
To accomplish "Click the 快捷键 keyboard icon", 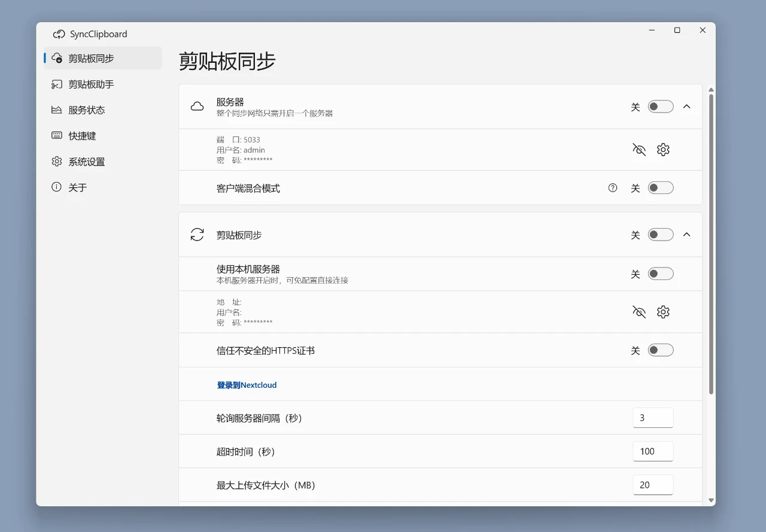I will (x=57, y=136).
